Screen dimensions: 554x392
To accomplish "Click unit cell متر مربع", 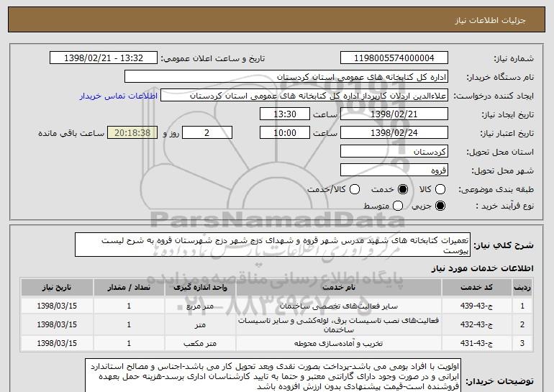I will click(x=200, y=306).
